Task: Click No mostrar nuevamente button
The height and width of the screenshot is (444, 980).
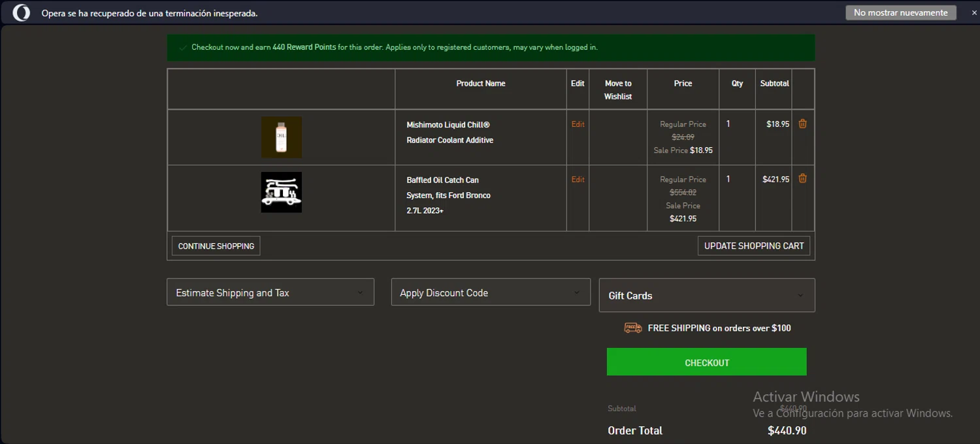Action: (900, 12)
